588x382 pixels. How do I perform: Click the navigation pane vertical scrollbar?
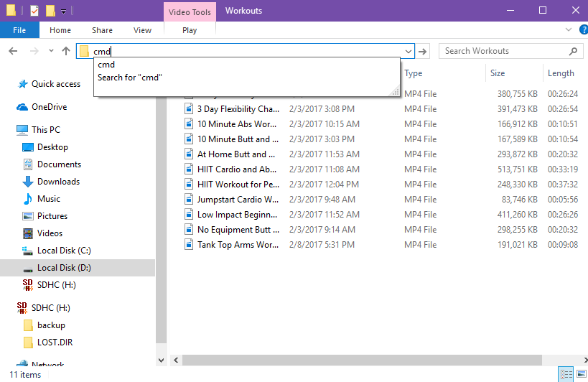pos(162,219)
